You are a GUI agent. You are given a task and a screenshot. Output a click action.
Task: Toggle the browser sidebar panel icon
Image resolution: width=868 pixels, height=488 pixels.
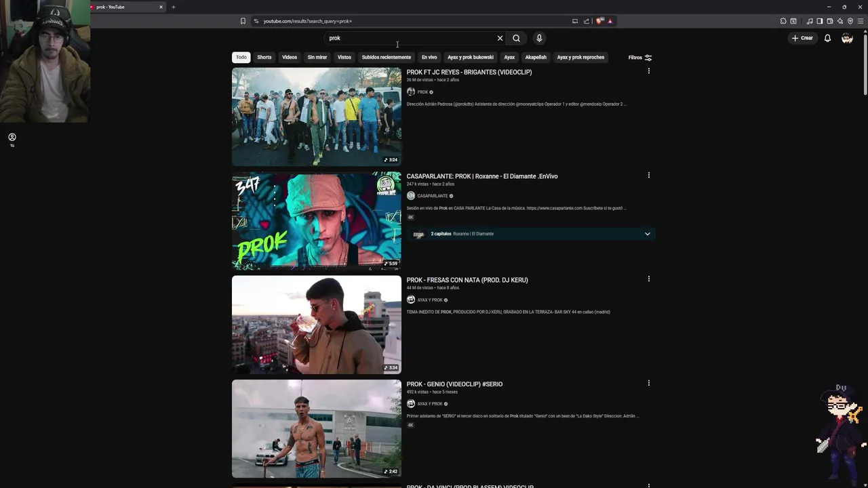pyautogui.click(x=819, y=21)
